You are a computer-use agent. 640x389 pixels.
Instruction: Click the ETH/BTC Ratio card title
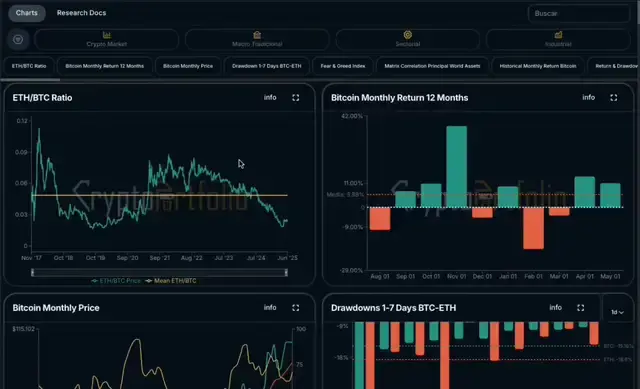tap(42, 98)
